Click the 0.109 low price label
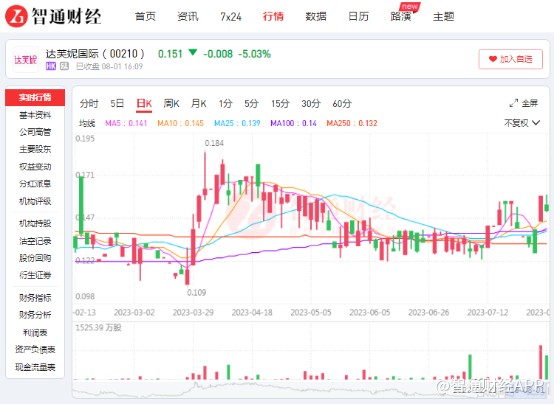Screen dimensions: 554x405 point(196,293)
